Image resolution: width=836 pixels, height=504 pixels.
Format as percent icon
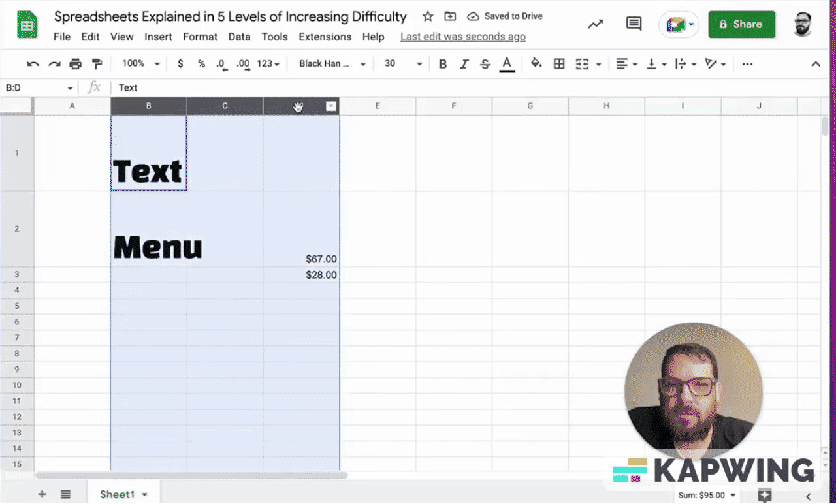pos(201,64)
